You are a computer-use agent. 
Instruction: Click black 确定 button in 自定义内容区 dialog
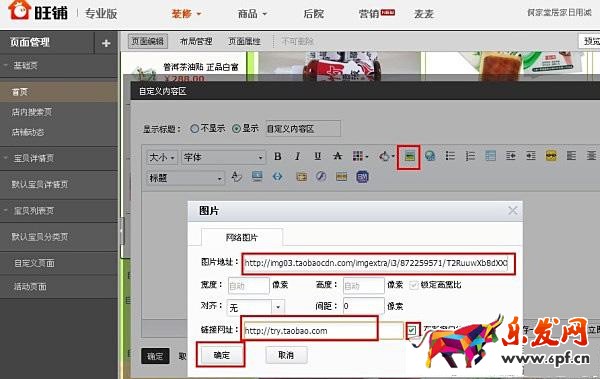155,356
